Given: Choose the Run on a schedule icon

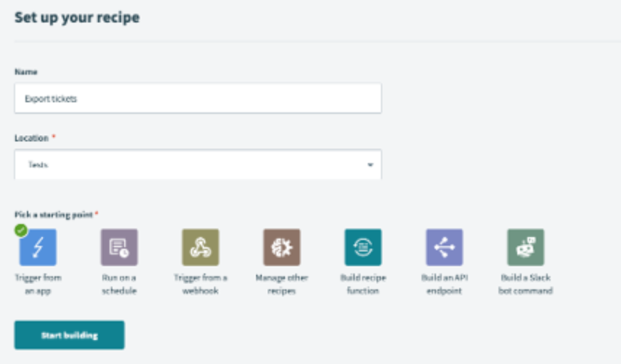Looking at the screenshot, I should click(119, 248).
